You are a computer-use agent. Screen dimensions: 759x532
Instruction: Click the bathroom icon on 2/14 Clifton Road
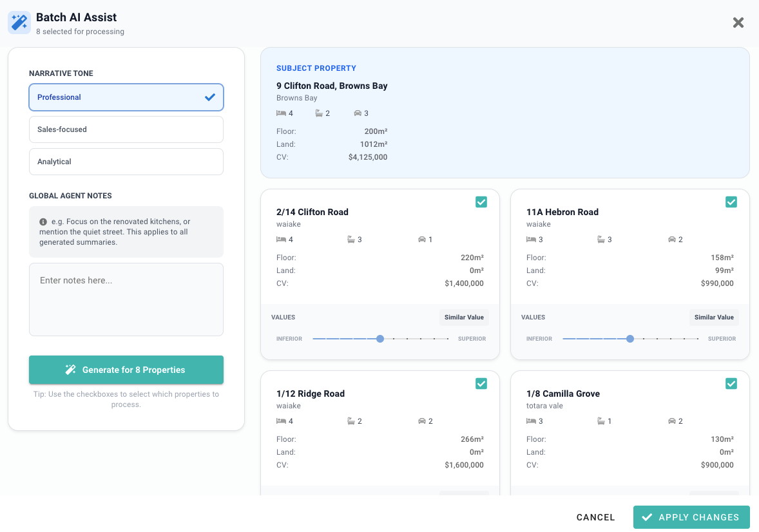click(351, 240)
